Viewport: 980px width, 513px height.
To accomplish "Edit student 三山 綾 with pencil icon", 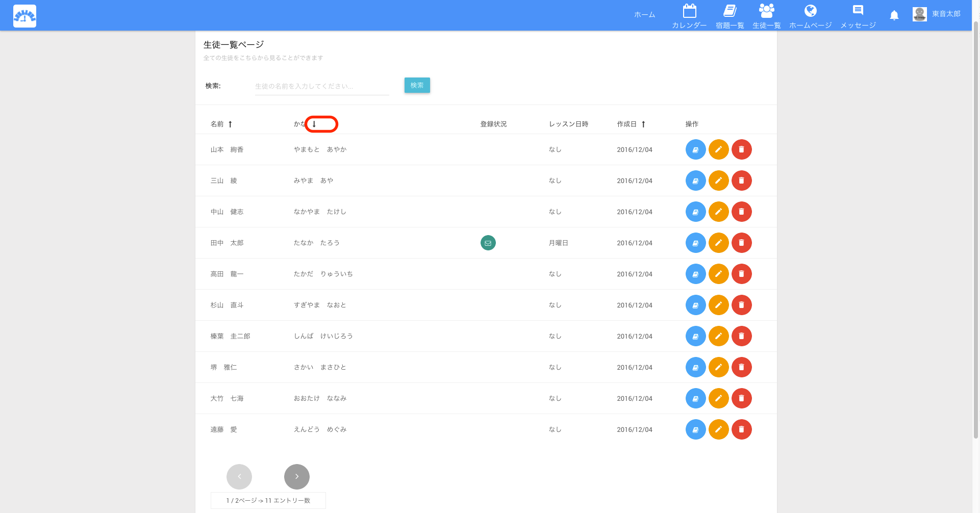I will click(718, 181).
